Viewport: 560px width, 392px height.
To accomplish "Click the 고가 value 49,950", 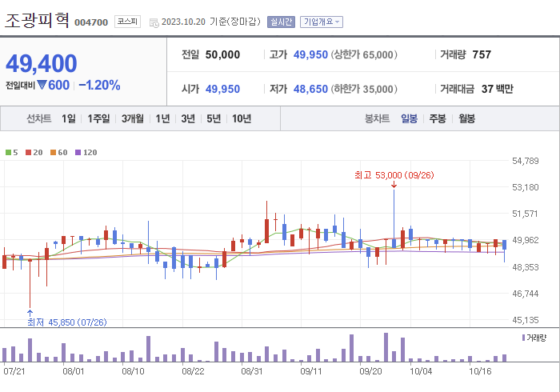I will 310,54.
